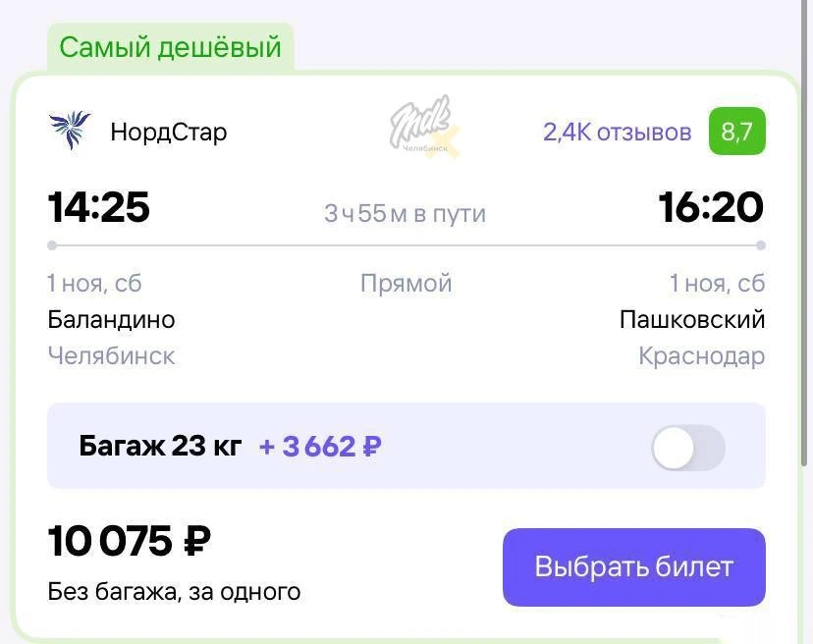Click the "Прямой" direct flight label
The image size is (813, 644).
[406, 284]
